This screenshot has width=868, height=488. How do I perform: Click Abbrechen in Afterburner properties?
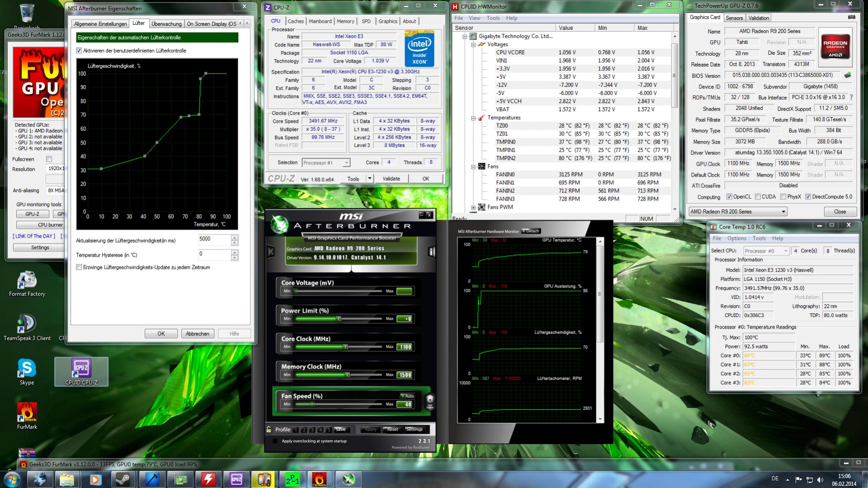(x=197, y=334)
